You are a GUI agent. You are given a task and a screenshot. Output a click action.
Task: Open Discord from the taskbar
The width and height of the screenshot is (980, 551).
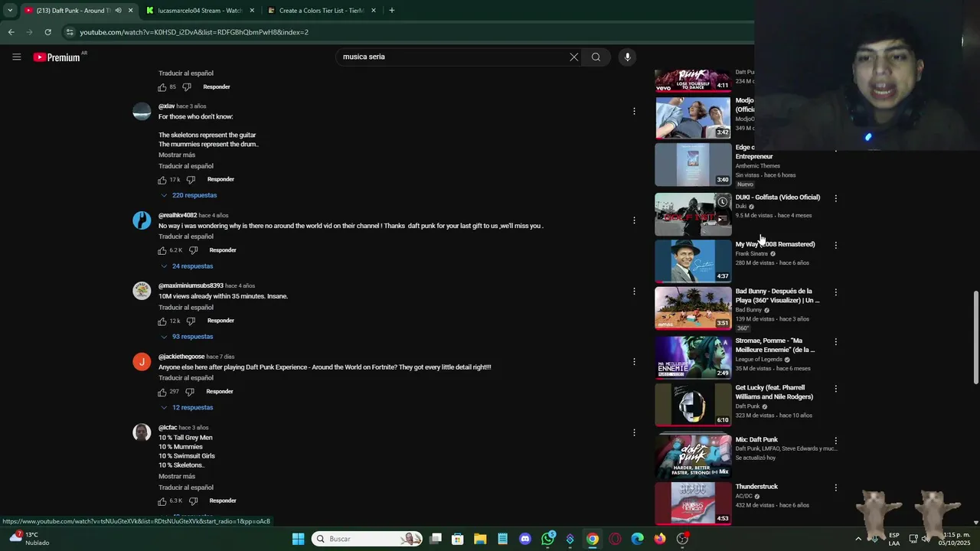coord(524,539)
